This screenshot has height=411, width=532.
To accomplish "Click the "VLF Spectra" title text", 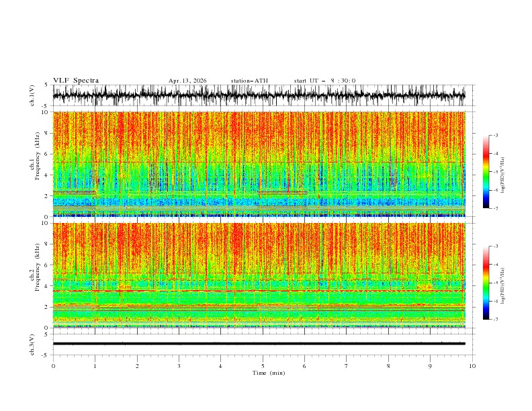I will tap(76, 81).
